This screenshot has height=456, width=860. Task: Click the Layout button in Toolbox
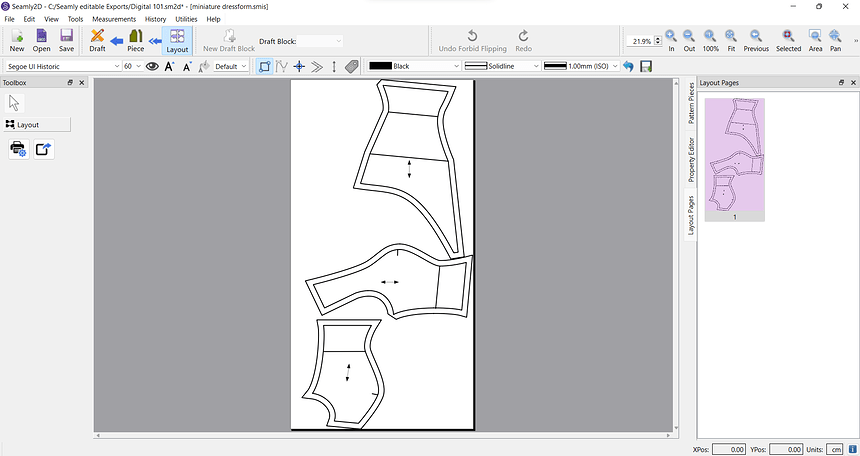coord(37,125)
